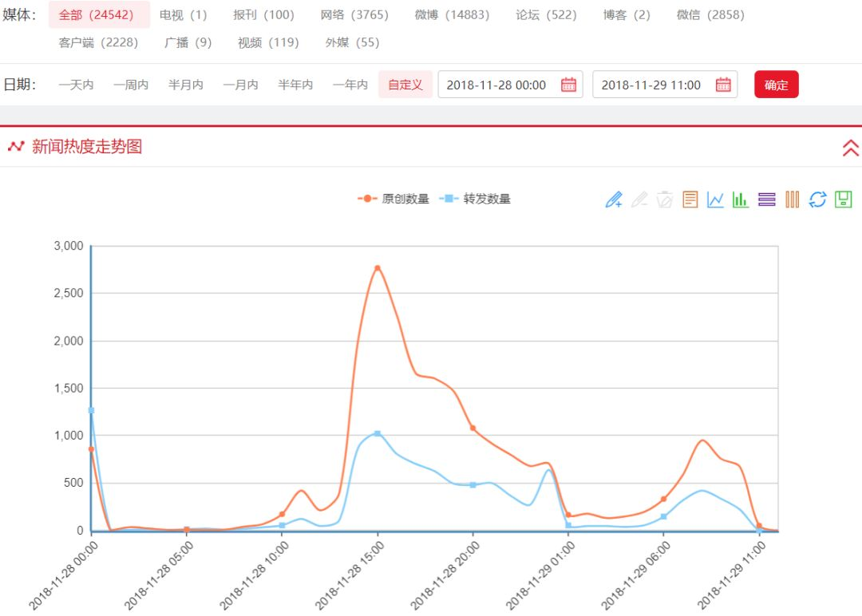This screenshot has width=862, height=616.
Task: Click the 转发数量 point at 2018-11-28 00:00
Action: [x=91, y=410]
